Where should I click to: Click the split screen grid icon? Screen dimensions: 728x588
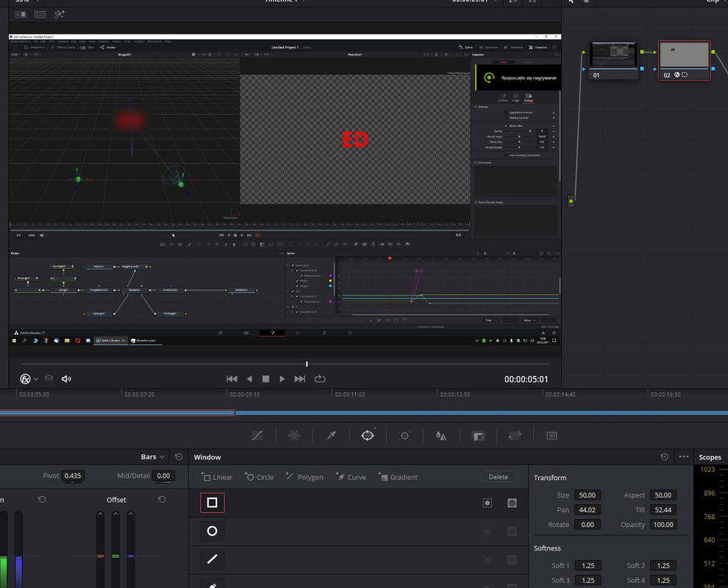[40, 15]
